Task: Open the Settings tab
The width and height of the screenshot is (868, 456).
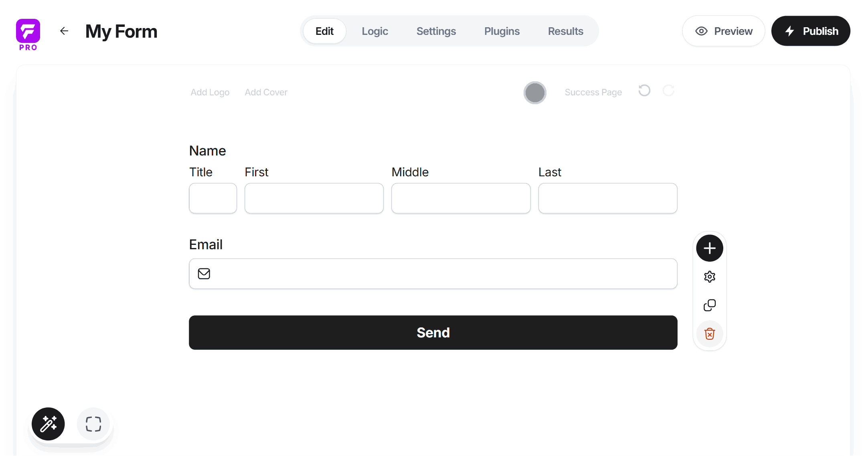Action: point(436,31)
